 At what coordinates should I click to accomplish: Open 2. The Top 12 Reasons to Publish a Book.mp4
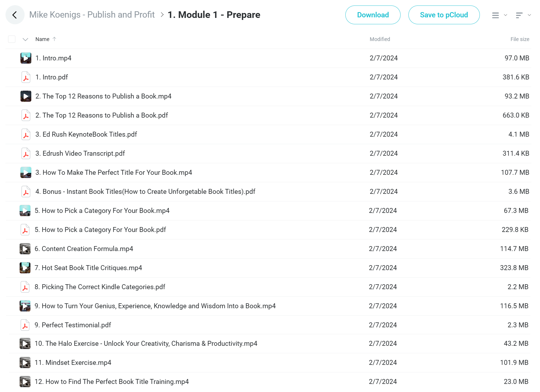(103, 96)
